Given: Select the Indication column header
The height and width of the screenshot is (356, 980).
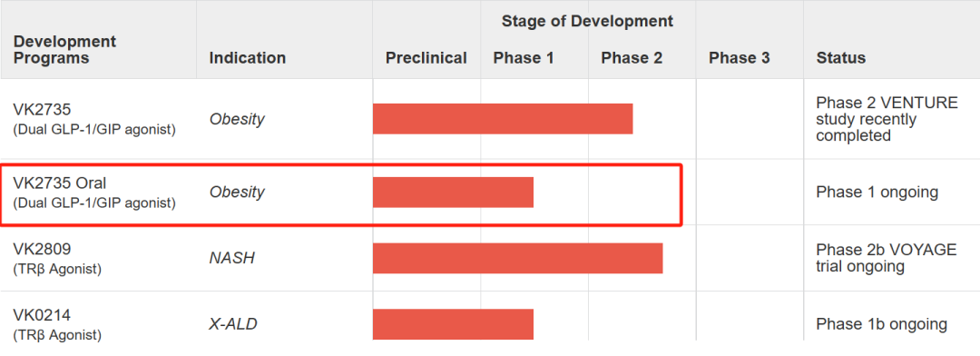Looking at the screenshot, I should (x=248, y=58).
